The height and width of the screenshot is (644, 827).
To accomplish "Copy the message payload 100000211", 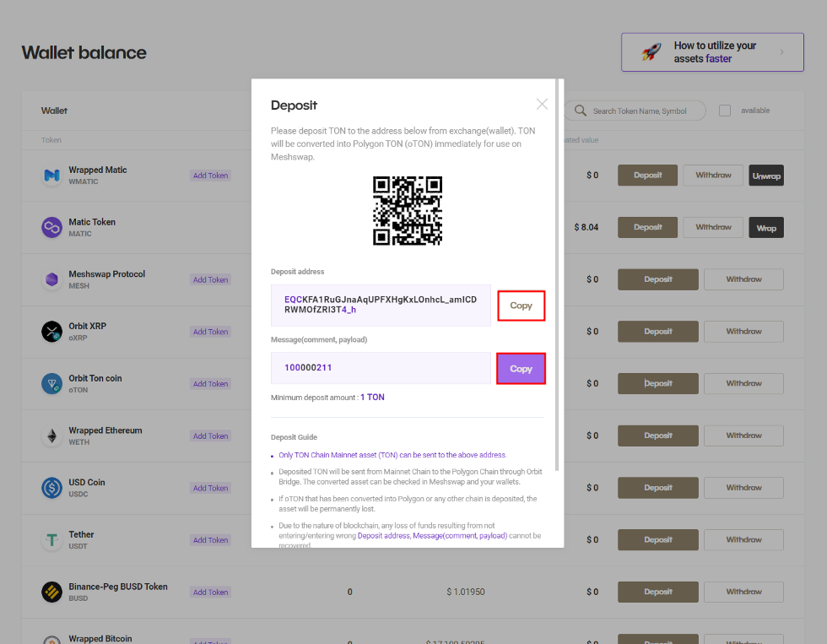I will pyautogui.click(x=522, y=369).
